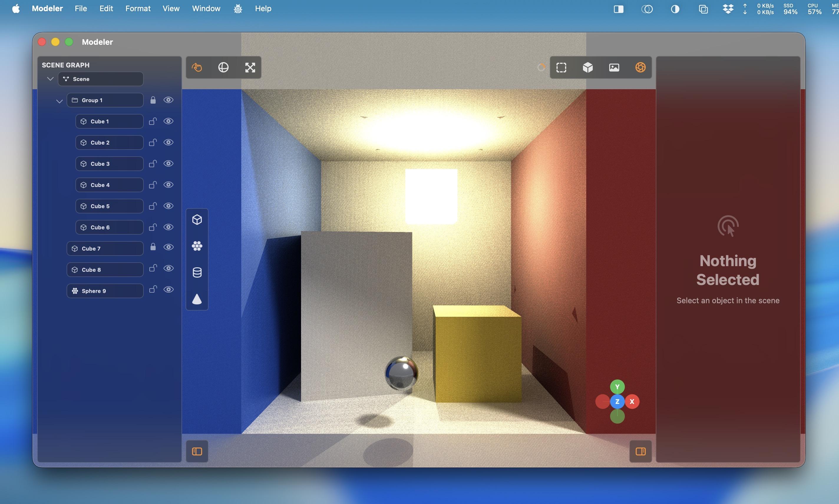The width and height of the screenshot is (839, 504).
Task: Add a cone primitive from the shape palette
Action: tap(197, 299)
